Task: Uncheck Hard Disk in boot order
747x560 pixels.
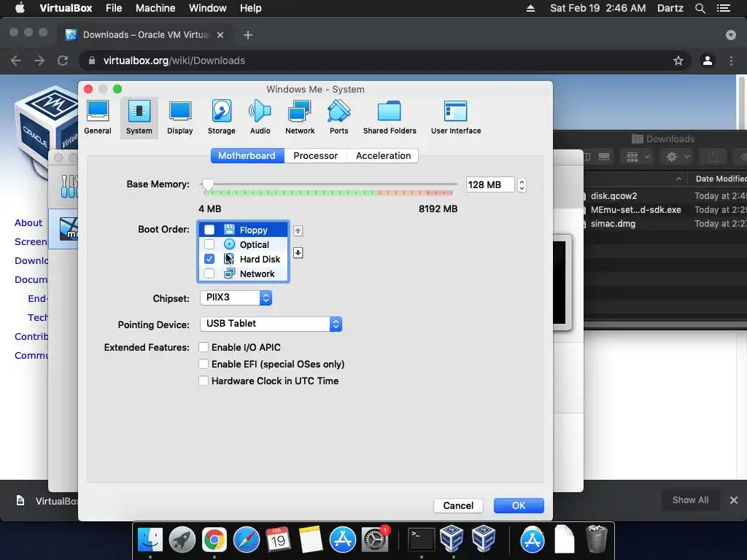Action: point(209,259)
